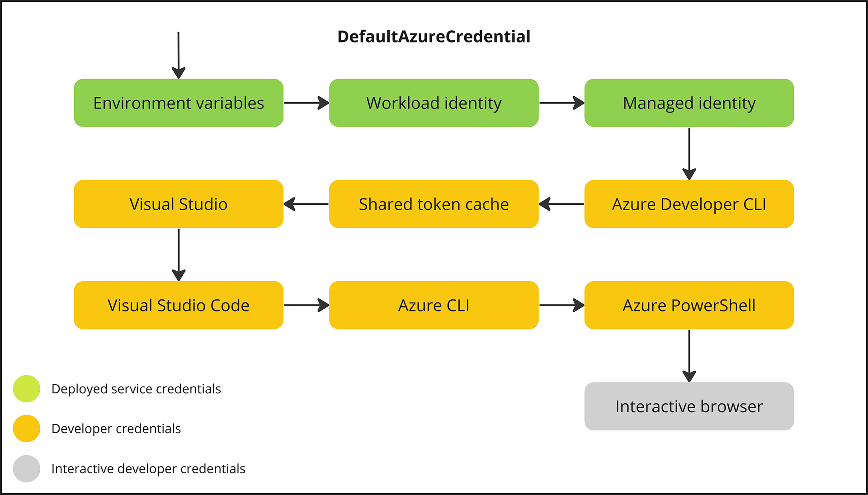
Task: Click the Azure PowerShell box
Action: tap(689, 305)
